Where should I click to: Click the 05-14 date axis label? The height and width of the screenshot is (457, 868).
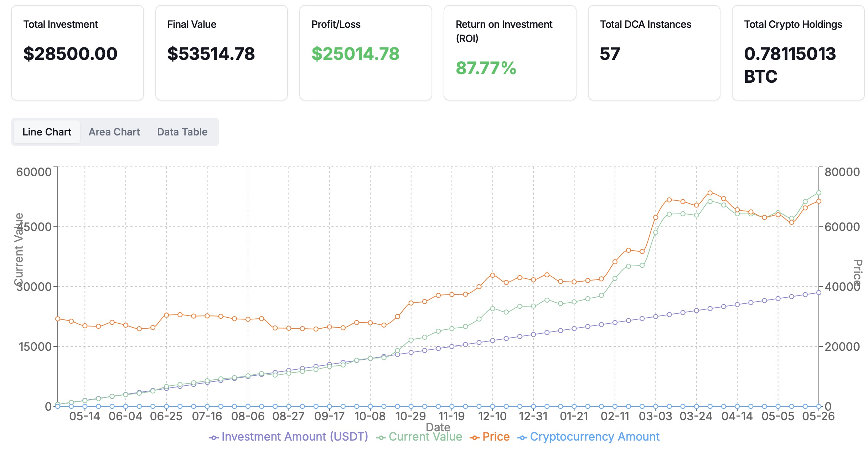click(x=84, y=416)
